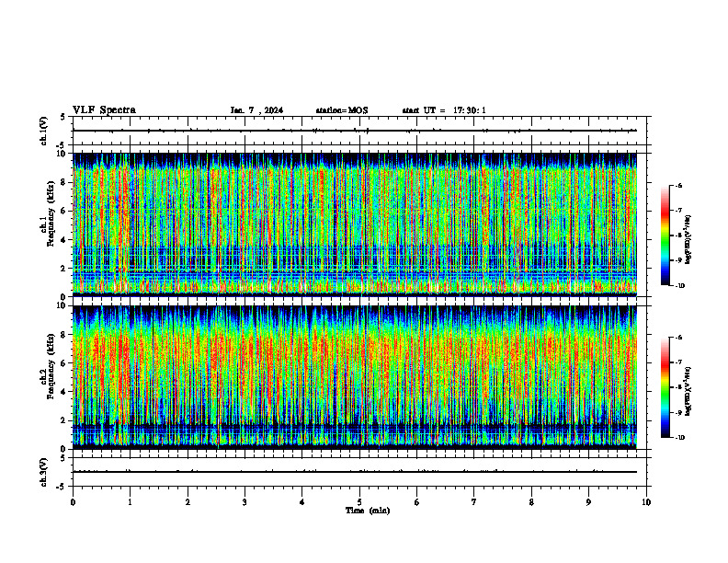Click the "2" tick on the time axis

188,502
